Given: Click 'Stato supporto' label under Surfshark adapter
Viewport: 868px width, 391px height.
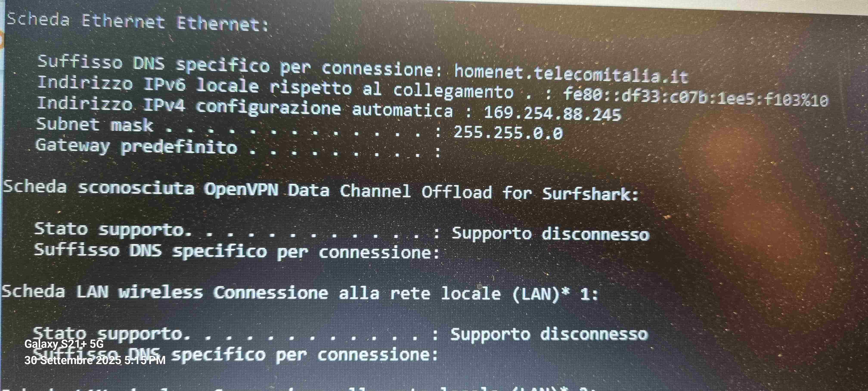Looking at the screenshot, I should (113, 230).
